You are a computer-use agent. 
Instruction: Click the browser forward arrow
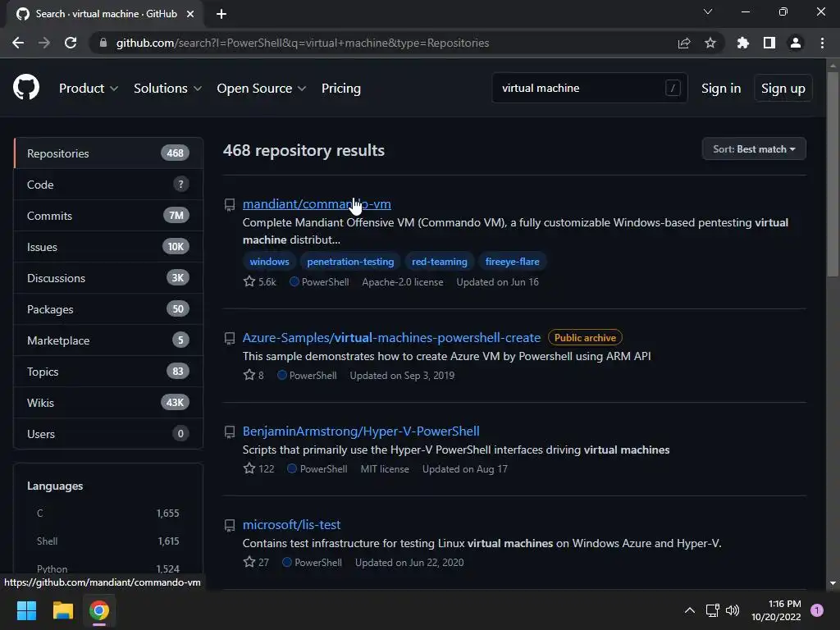click(44, 43)
